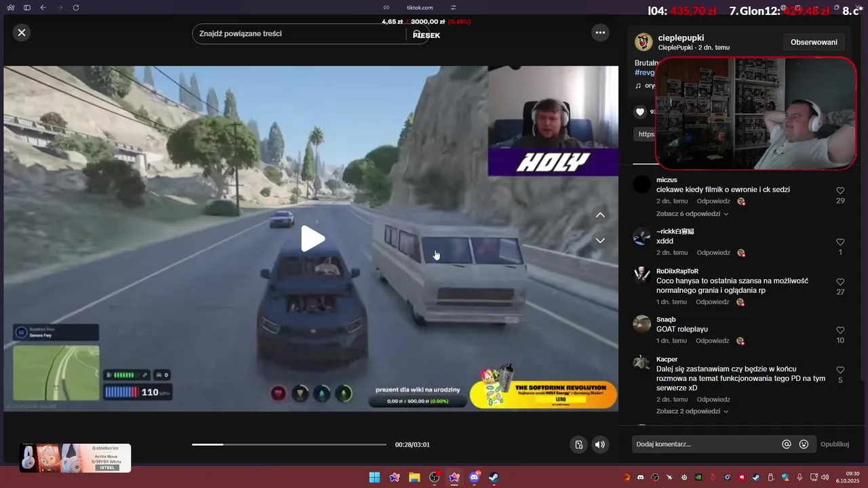
Task: Reload page with browser refresh icon
Action: click(x=75, y=7)
